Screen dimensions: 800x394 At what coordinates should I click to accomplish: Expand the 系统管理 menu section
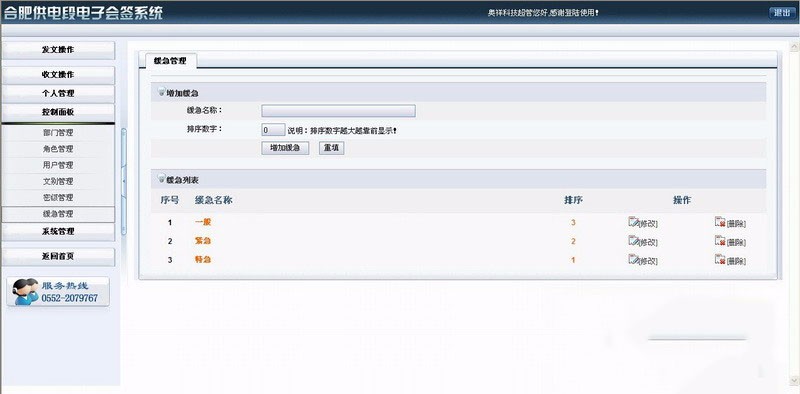pos(58,231)
